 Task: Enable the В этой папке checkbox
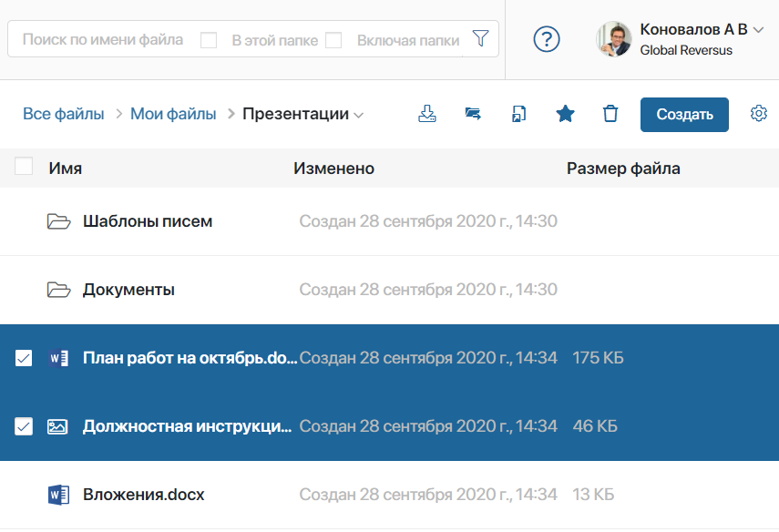(209, 40)
